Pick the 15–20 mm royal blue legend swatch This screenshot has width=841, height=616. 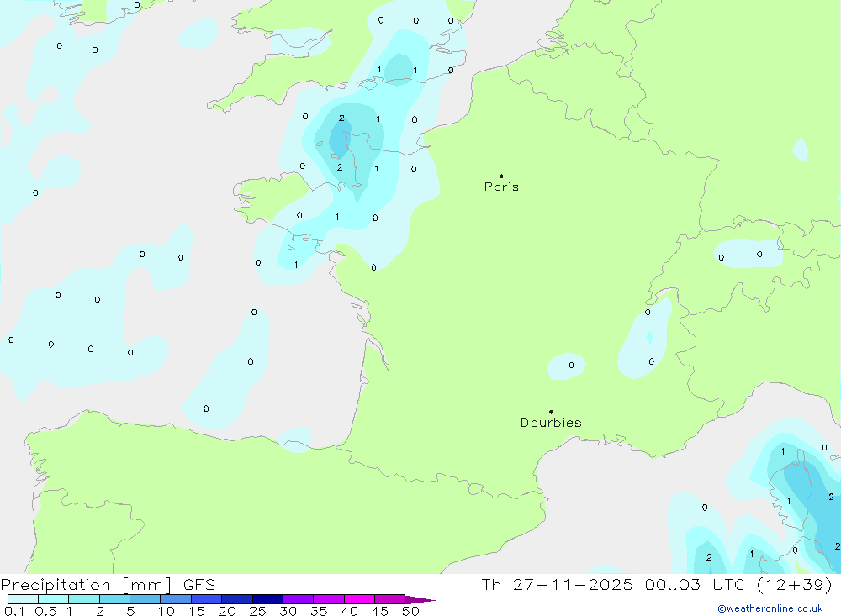point(207,599)
